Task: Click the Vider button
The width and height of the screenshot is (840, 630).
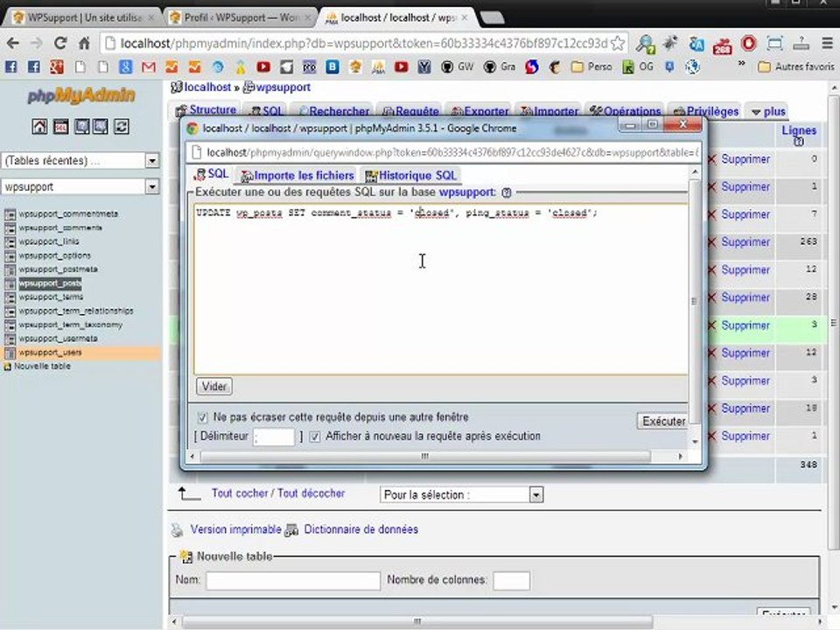Action: coord(214,386)
